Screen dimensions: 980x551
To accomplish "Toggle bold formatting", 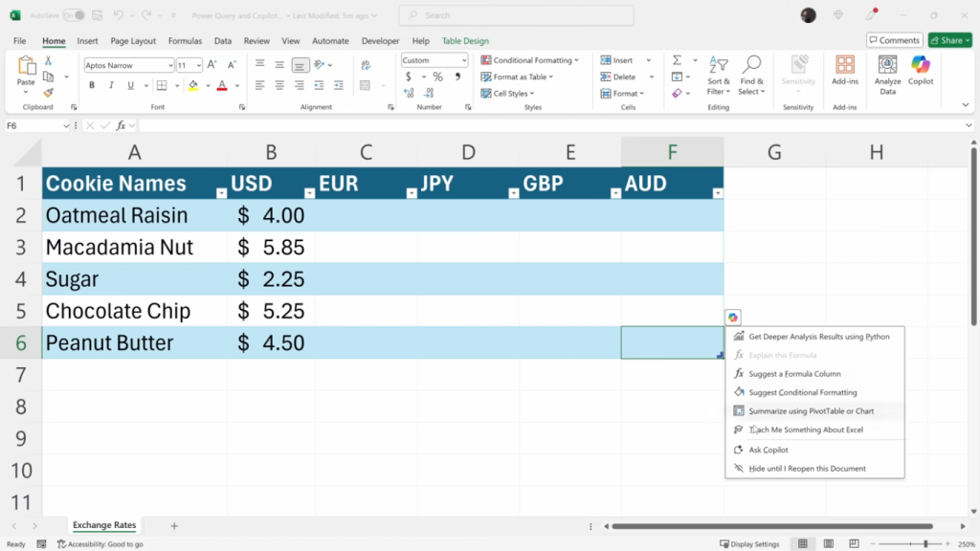I will pos(91,84).
